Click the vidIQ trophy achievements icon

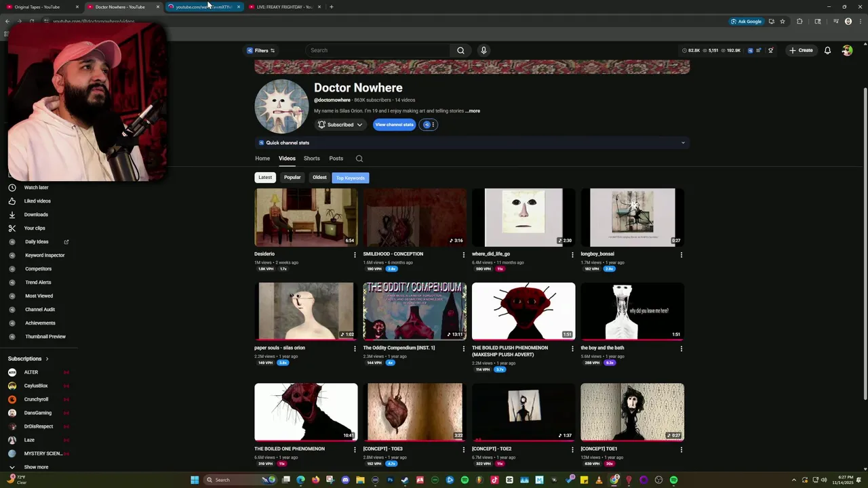pyautogui.click(x=770, y=50)
